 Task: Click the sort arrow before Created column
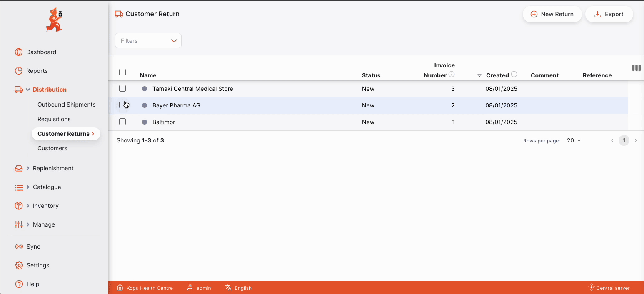[x=479, y=75]
